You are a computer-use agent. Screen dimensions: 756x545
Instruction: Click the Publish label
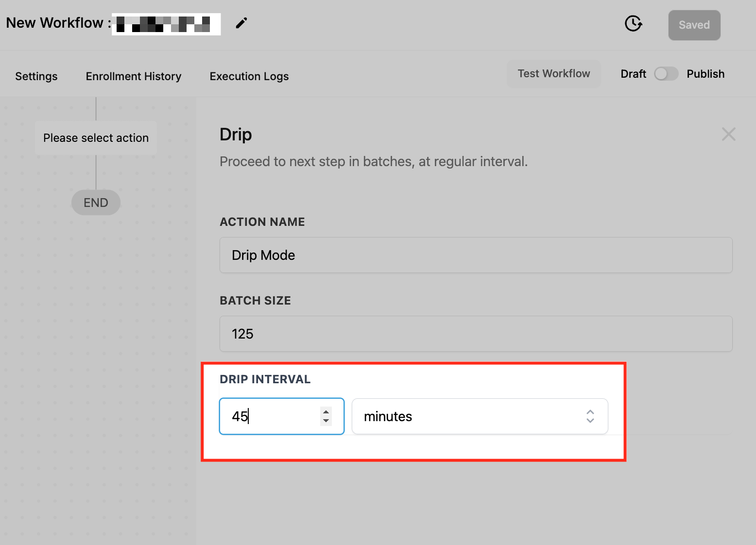705,74
